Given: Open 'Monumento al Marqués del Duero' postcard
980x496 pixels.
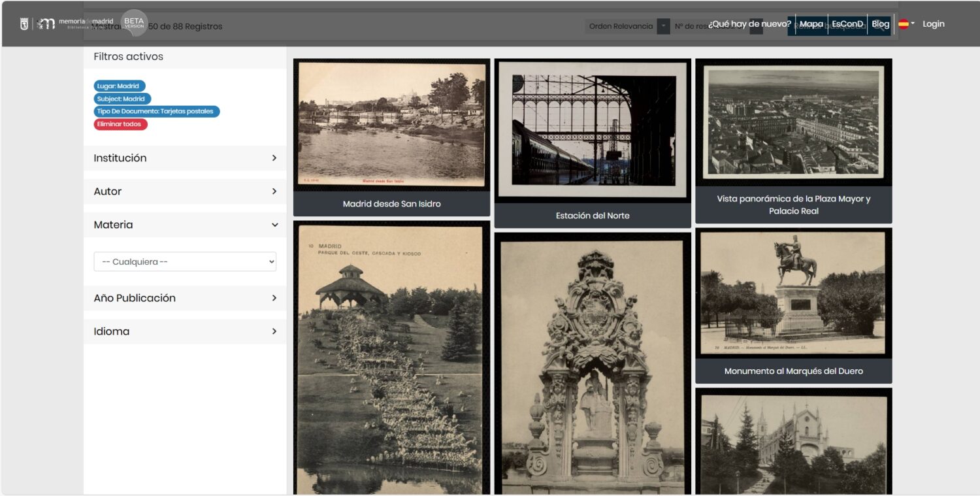Looking at the screenshot, I should point(793,294).
